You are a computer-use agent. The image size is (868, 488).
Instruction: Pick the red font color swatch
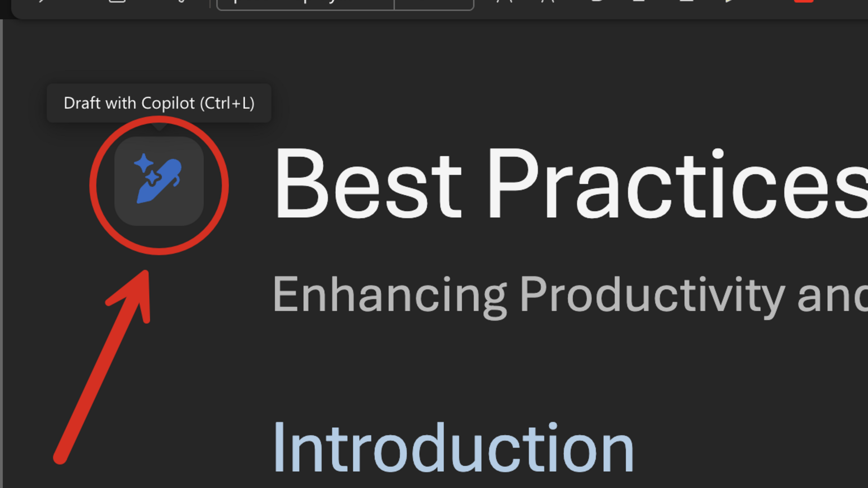tap(803, 1)
